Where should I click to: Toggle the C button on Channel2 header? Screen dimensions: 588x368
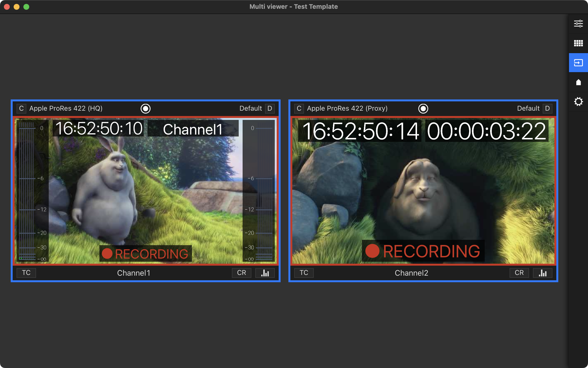[x=299, y=108]
